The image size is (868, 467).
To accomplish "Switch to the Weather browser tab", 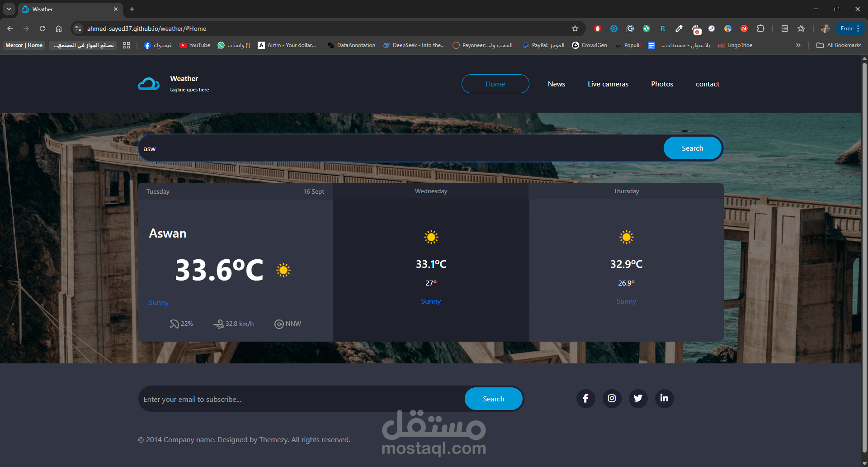I will [70, 9].
